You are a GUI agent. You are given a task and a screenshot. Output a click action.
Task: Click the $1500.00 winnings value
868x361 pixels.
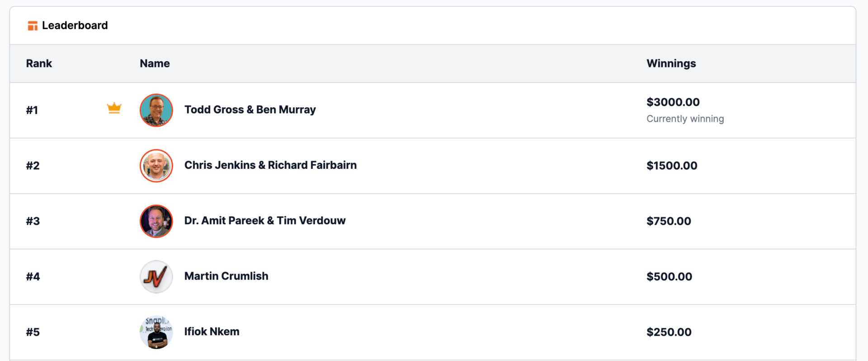pyautogui.click(x=672, y=166)
